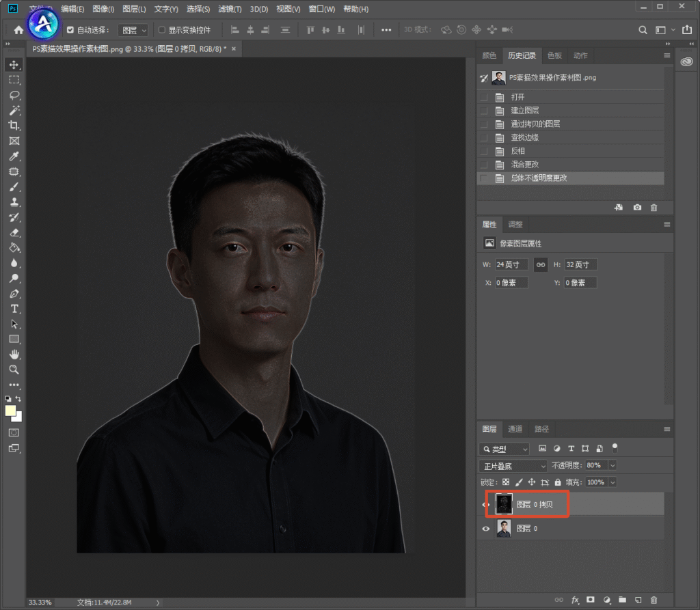
Task: Open the 图层 auto-select target dropdown
Action: click(x=133, y=30)
